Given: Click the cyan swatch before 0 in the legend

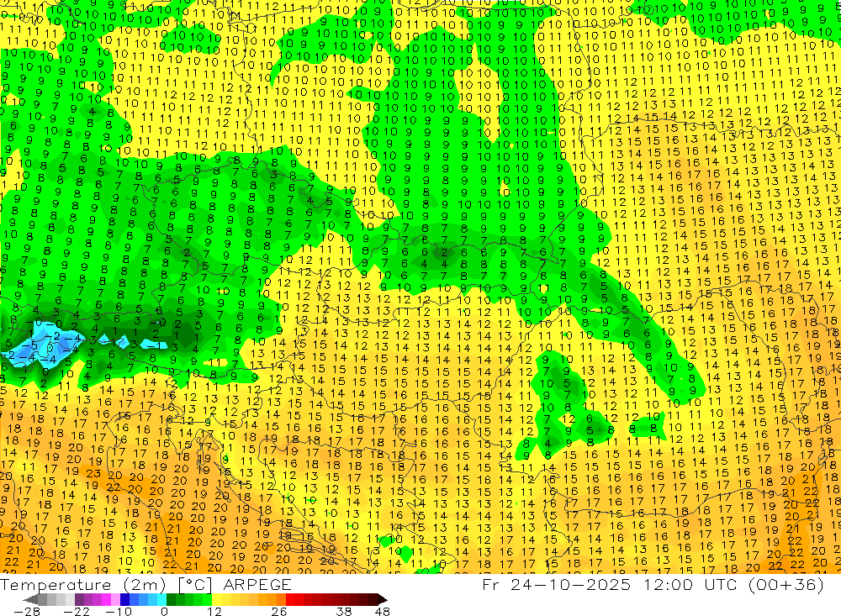Looking at the screenshot, I should 161,600.
